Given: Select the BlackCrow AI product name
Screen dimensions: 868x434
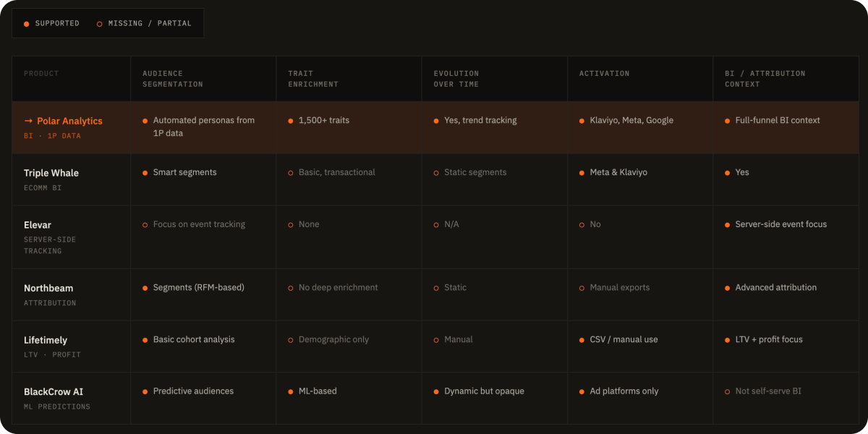Looking at the screenshot, I should 54,392.
